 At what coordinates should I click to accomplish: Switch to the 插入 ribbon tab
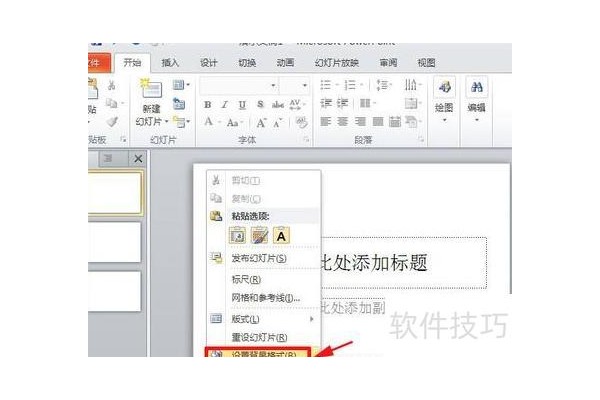tap(170, 62)
